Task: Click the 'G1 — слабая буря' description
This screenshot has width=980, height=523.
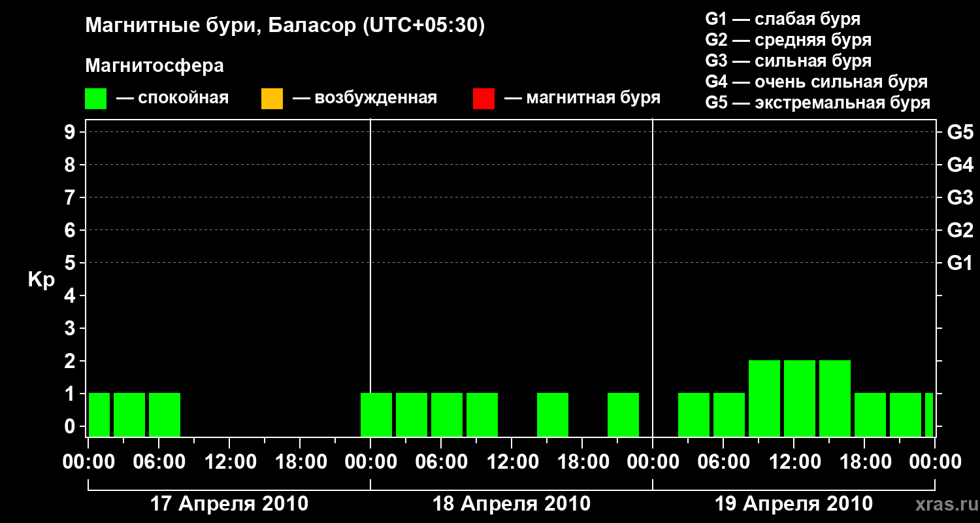Action: coord(783,19)
